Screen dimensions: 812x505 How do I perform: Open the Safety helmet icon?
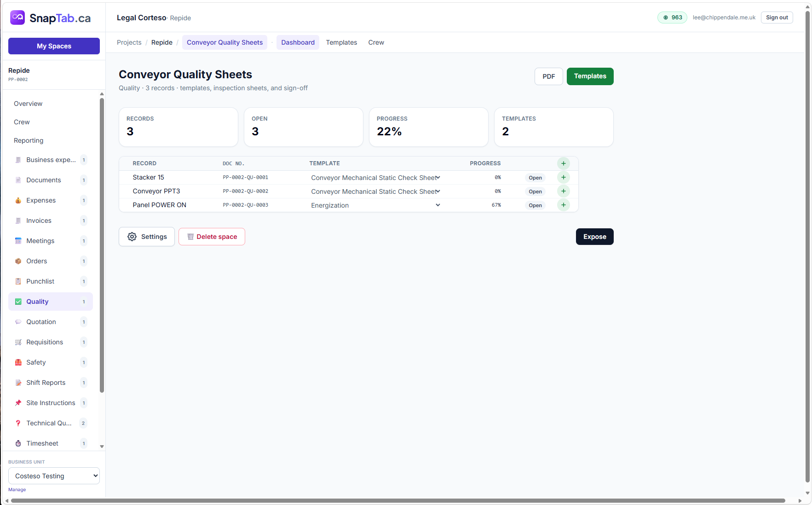point(18,362)
